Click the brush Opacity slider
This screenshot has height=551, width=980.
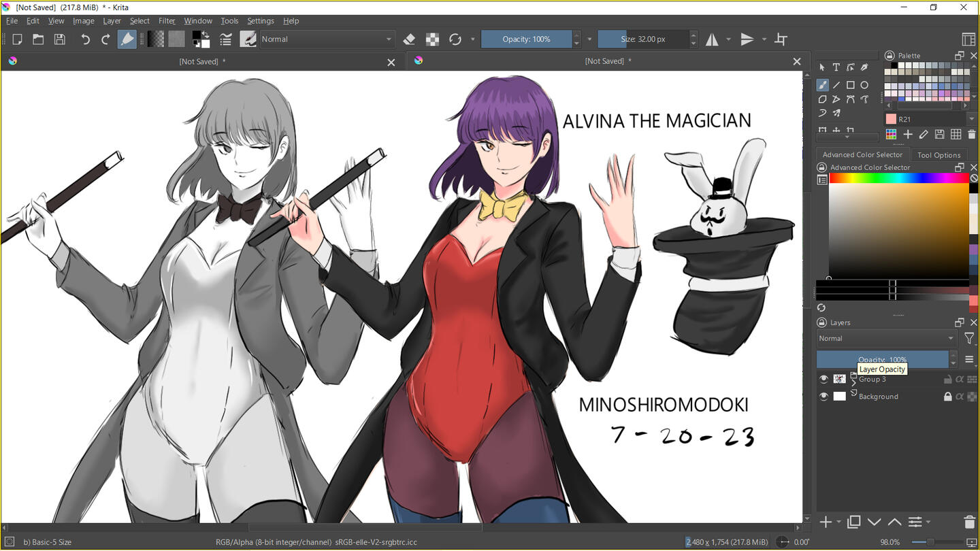click(x=526, y=39)
